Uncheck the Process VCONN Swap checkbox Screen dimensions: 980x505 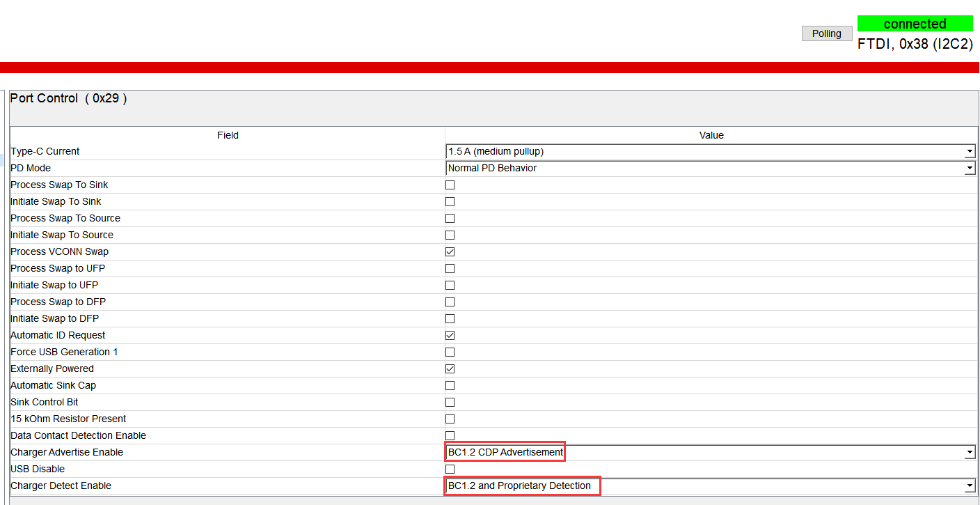(x=450, y=251)
